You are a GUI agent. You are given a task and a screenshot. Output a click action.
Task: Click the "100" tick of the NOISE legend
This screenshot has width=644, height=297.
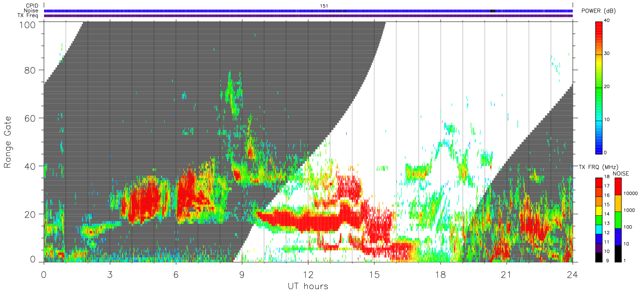(628, 227)
